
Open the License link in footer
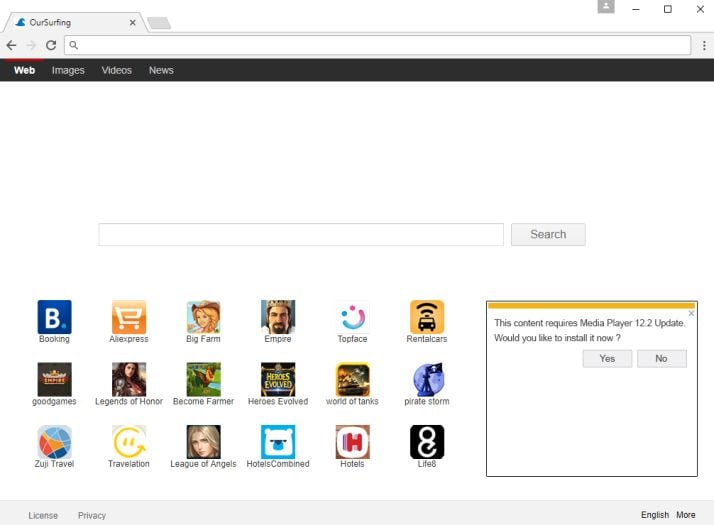click(43, 515)
